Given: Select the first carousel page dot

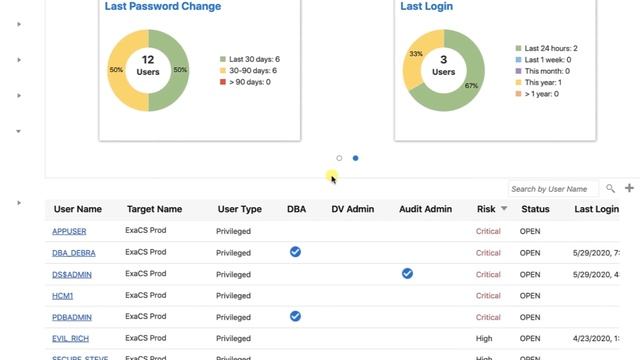Looking at the screenshot, I should coord(339,158).
